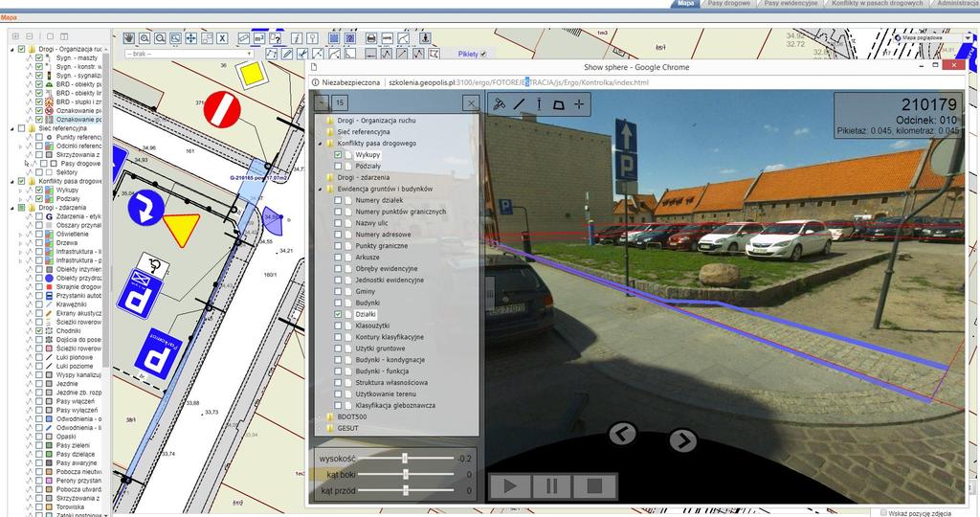Click the tape measure tool in sphere viewer

(x=499, y=104)
